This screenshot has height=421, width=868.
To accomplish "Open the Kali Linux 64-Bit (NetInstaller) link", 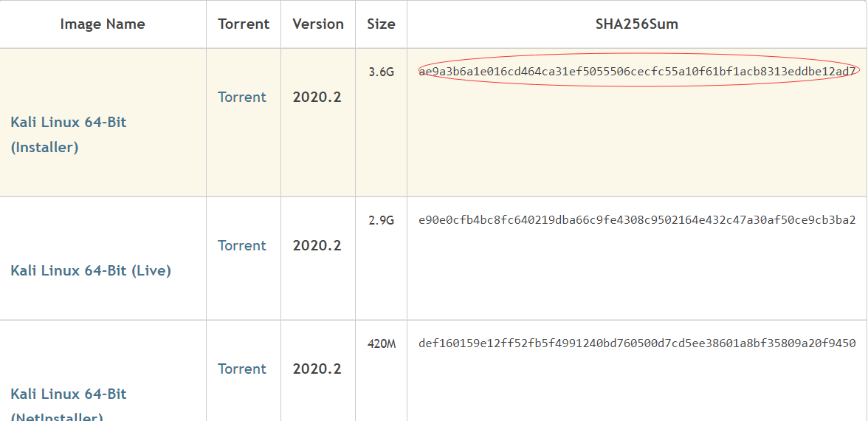I will [x=69, y=394].
